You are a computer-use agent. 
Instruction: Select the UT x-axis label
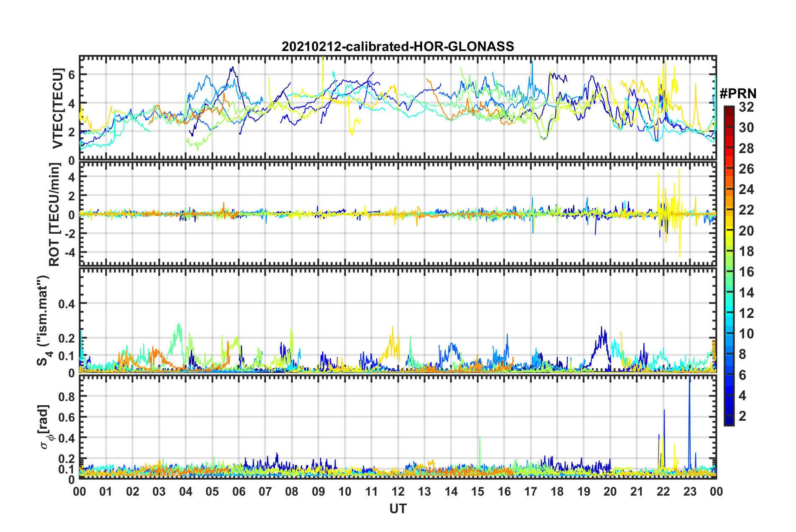(x=398, y=509)
